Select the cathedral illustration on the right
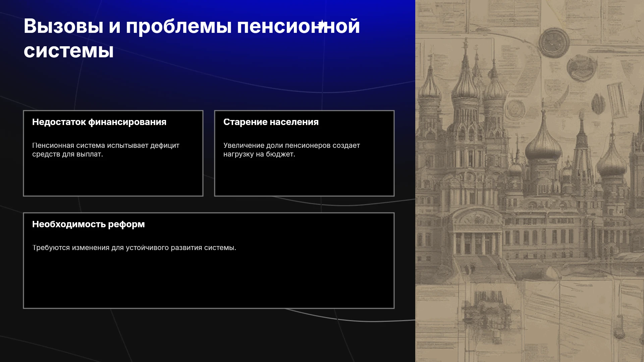The image size is (644, 362). pos(530,181)
